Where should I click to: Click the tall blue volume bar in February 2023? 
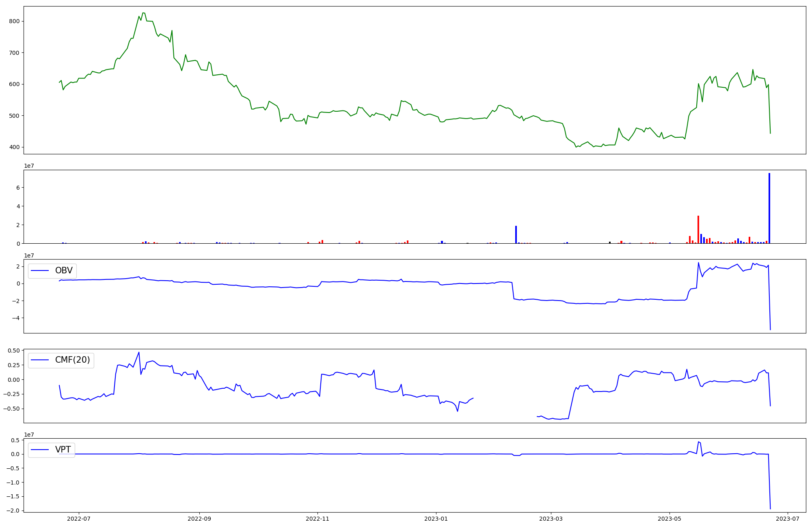point(516,234)
